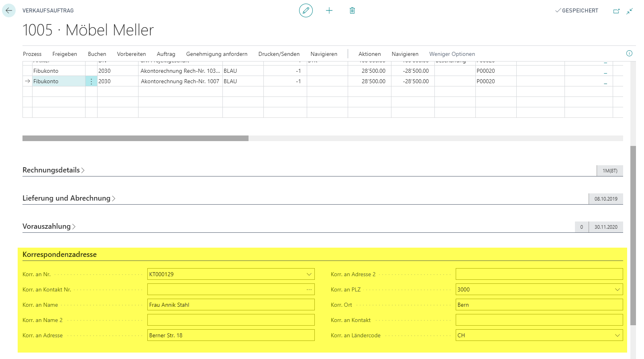644x359 pixels.
Task: Click the selected Fibukonto type cell
Action: coord(59,81)
